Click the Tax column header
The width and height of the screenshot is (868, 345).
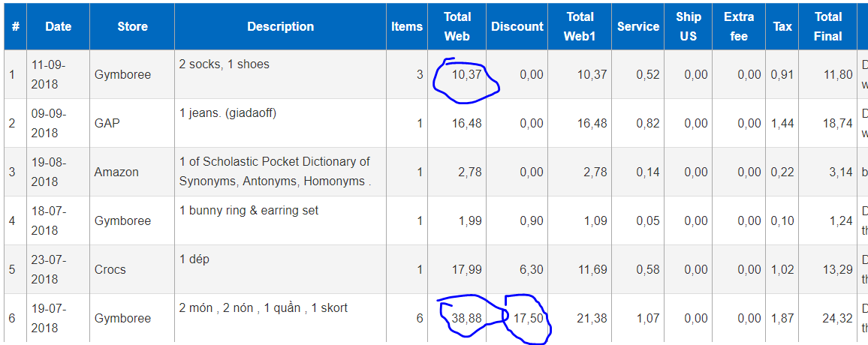[782, 26]
